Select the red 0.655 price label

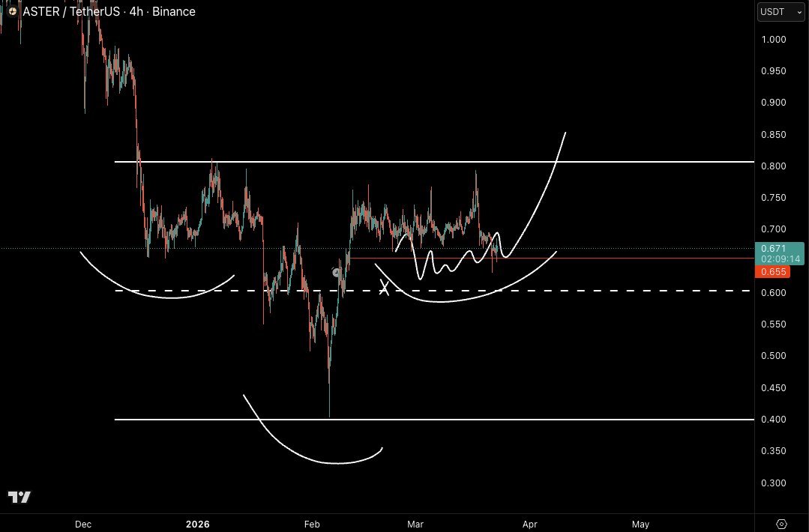pos(773,272)
